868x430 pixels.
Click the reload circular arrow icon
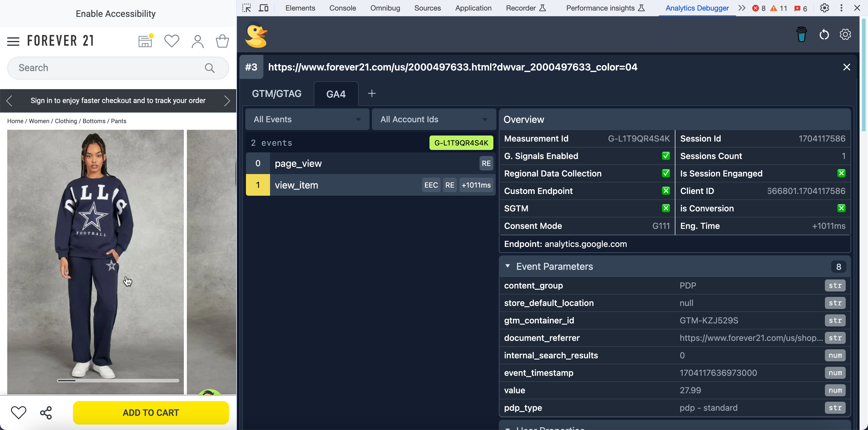click(x=824, y=34)
